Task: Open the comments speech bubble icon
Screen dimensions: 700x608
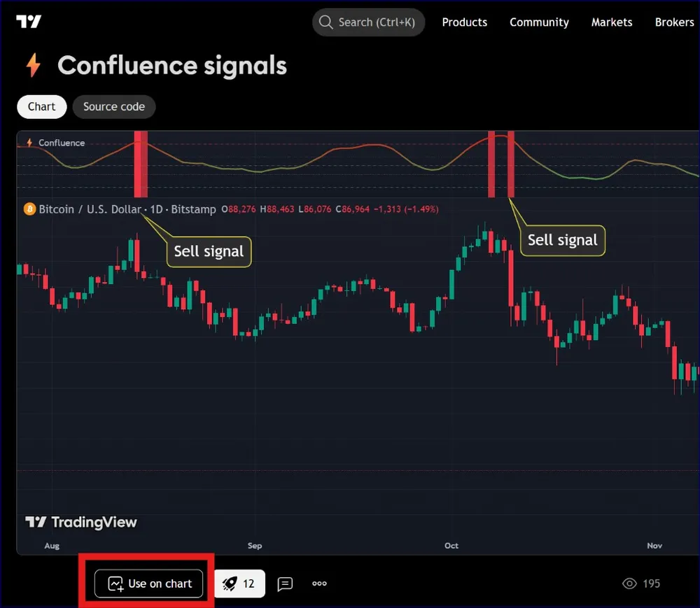Action: (x=285, y=584)
